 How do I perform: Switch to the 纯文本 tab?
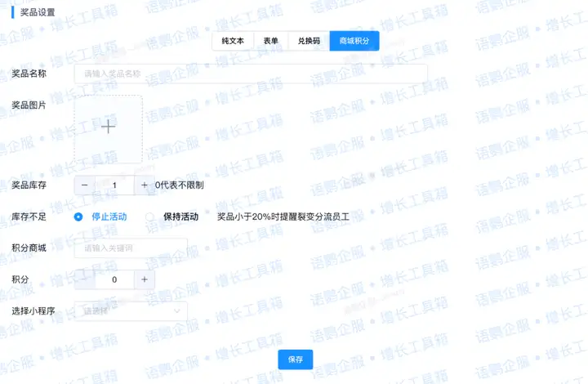coord(233,41)
